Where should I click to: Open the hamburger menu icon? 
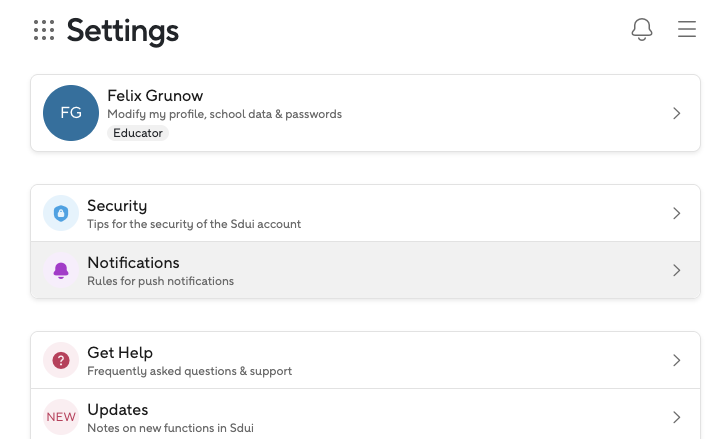coord(687,30)
